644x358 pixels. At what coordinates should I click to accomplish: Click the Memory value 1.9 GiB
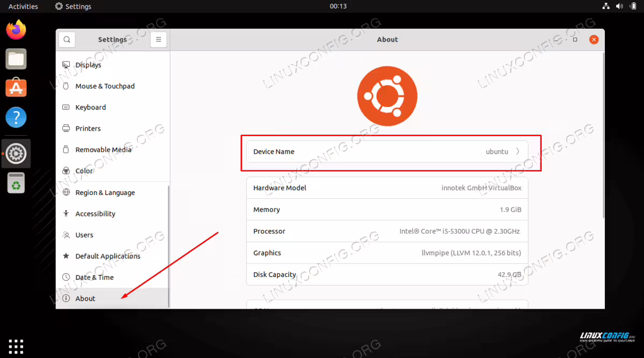(x=510, y=210)
